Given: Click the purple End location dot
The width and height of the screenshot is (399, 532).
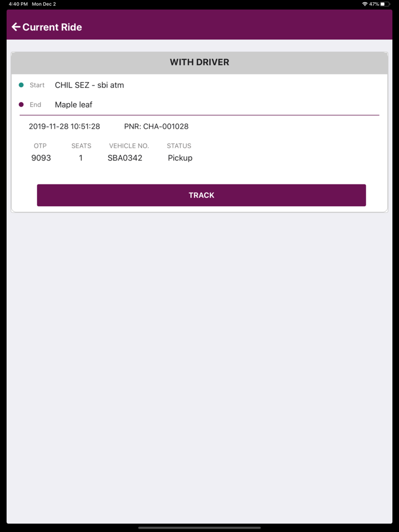Looking at the screenshot, I should (21, 105).
